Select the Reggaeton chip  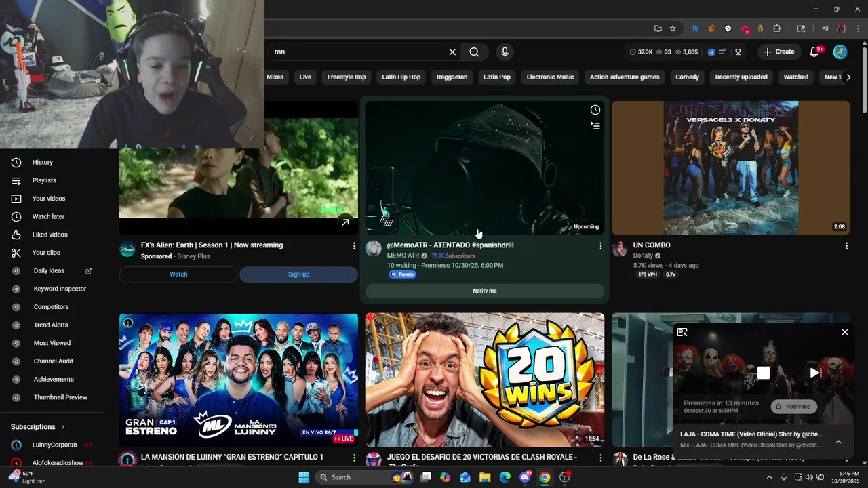(x=452, y=77)
